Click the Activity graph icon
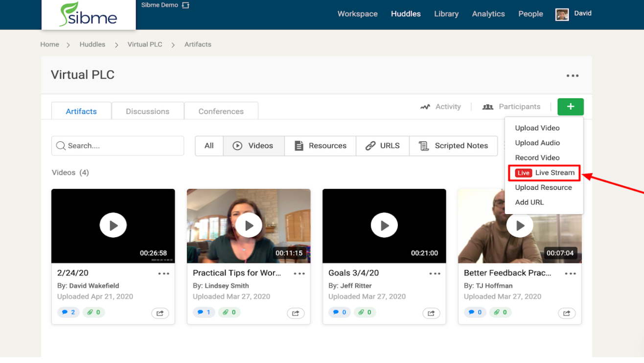The height and width of the screenshot is (363, 644). tap(425, 107)
